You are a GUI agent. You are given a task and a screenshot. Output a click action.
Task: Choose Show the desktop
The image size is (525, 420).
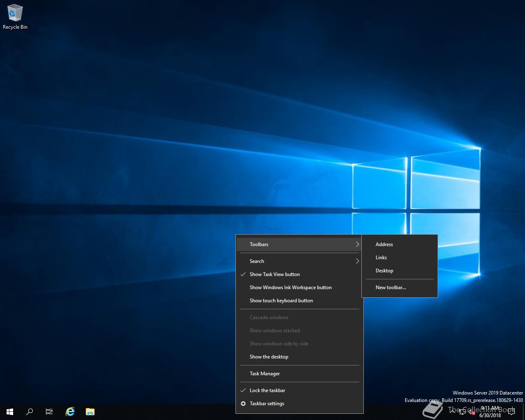point(299,357)
